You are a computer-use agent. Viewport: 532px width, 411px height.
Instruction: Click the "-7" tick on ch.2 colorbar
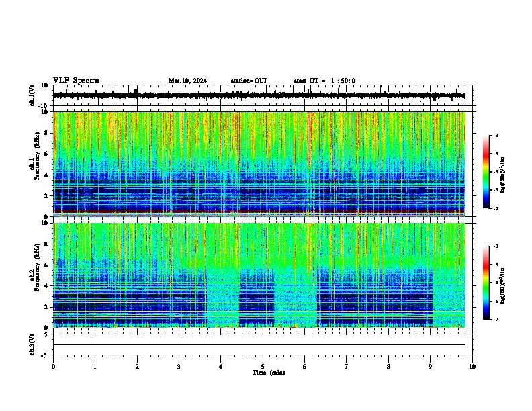(496, 319)
